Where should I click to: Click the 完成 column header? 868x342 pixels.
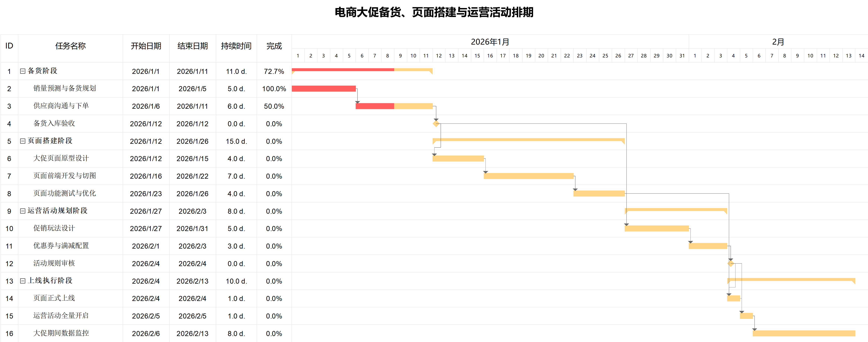(x=274, y=46)
